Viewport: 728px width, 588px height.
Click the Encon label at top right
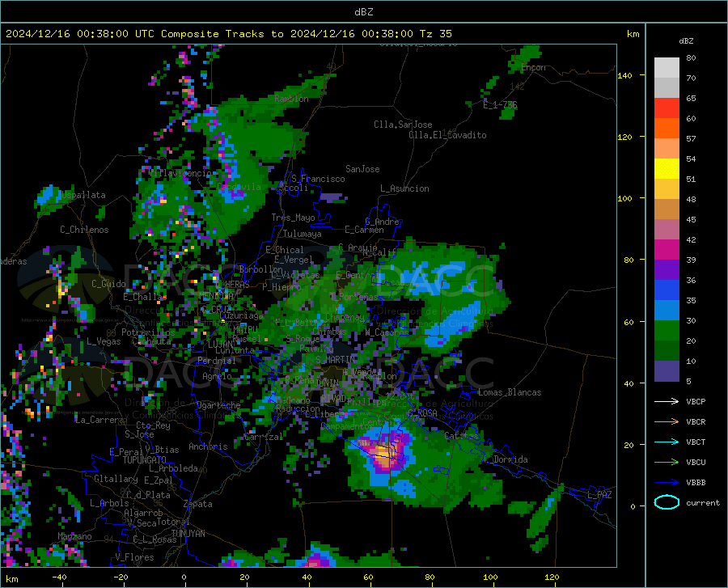tap(533, 68)
